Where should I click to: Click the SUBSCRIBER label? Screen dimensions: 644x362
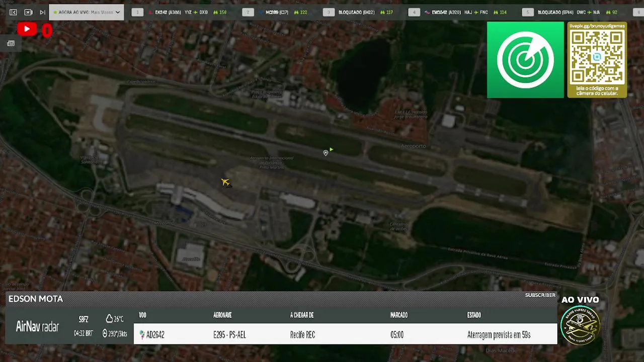540,295
